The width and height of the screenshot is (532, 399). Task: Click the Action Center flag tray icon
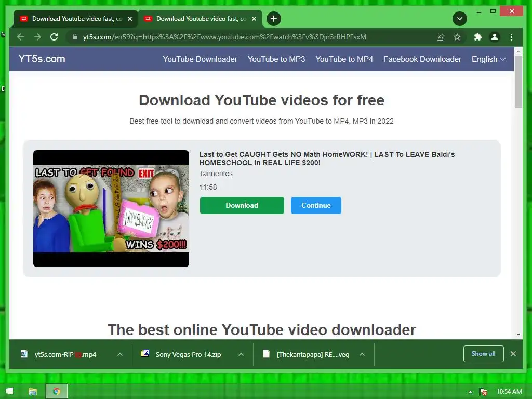(483, 392)
